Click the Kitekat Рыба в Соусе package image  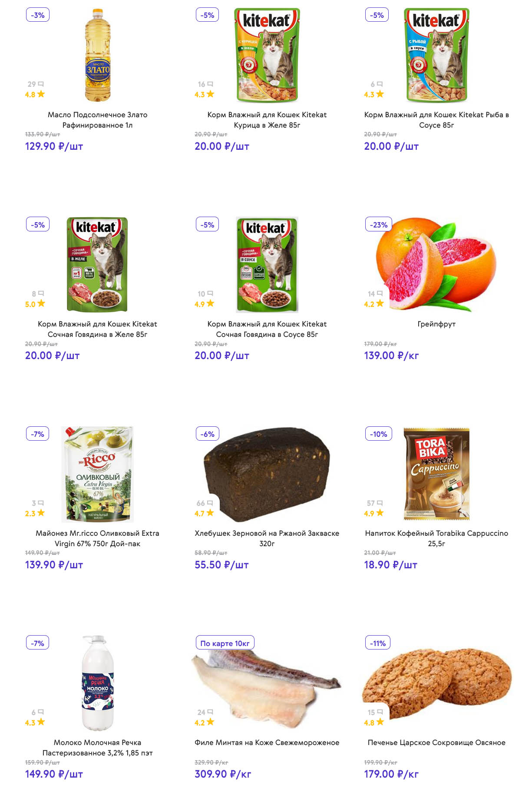pyautogui.click(x=436, y=56)
